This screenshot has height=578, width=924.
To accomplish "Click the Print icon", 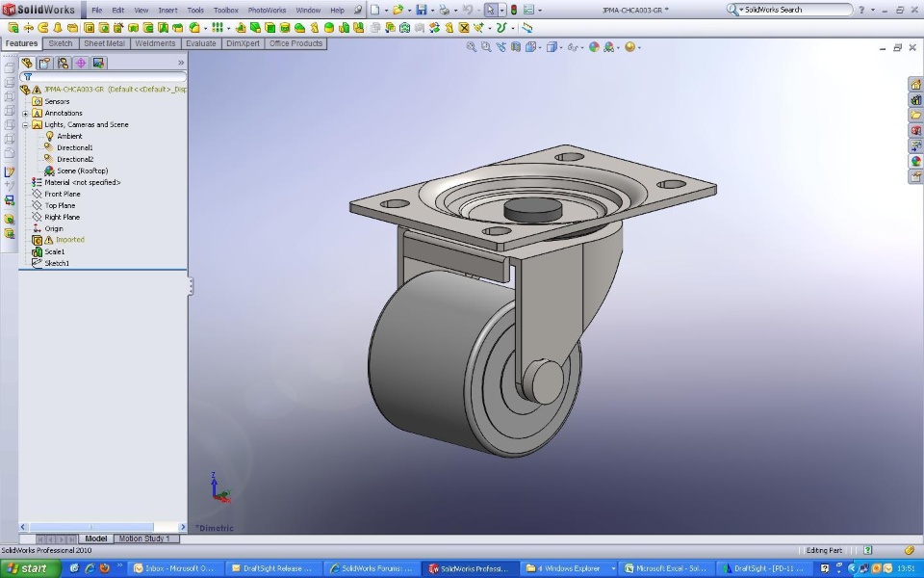I will click(445, 10).
